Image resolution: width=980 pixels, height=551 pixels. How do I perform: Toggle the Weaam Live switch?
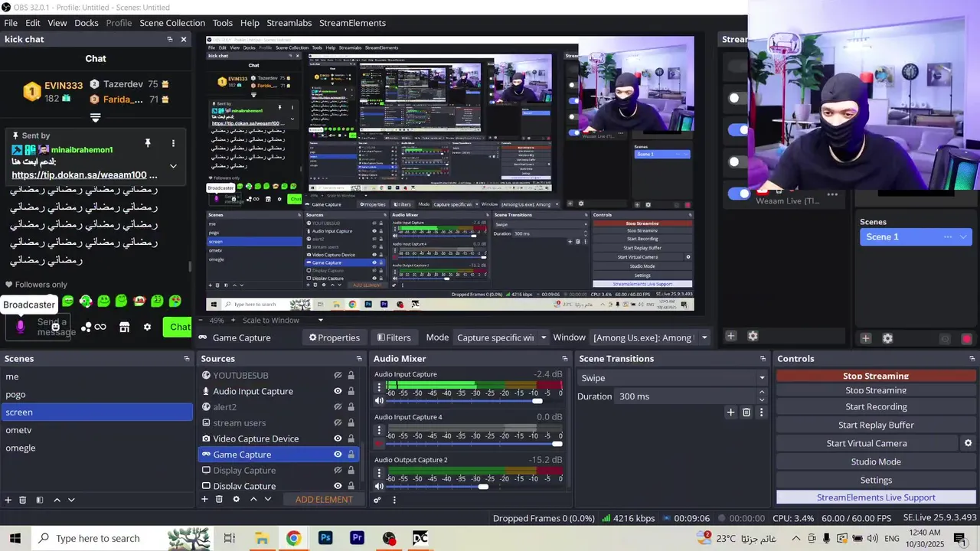(x=739, y=194)
